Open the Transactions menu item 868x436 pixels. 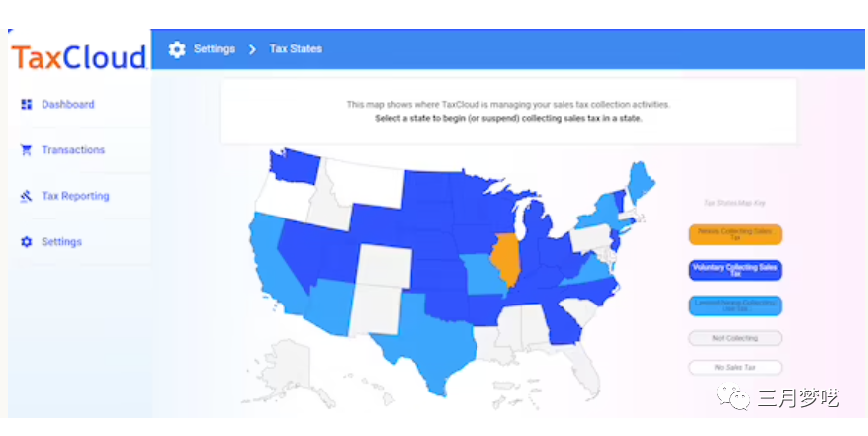tap(72, 150)
